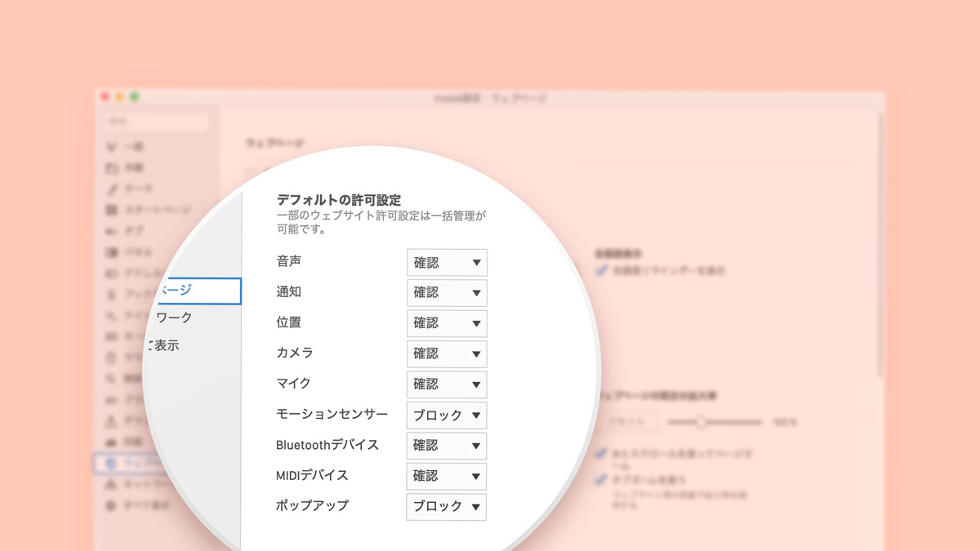Screen dimensions: 980x551
Task: Open the マイク permission dropdown
Action: (447, 384)
